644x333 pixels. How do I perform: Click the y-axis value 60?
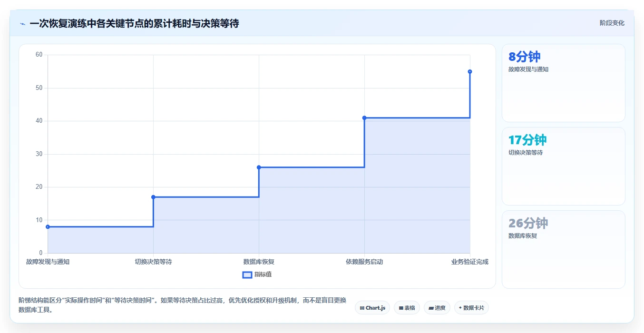point(39,55)
